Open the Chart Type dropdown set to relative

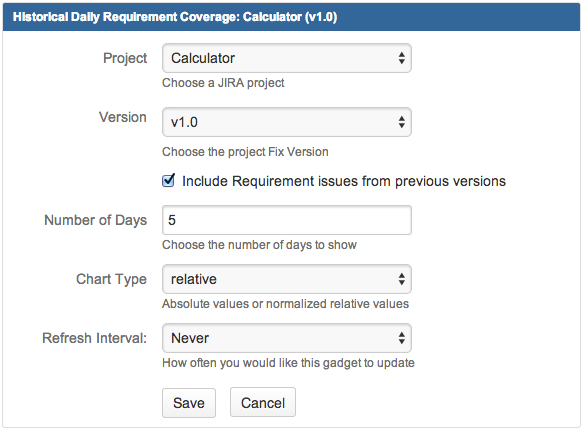[x=287, y=279]
